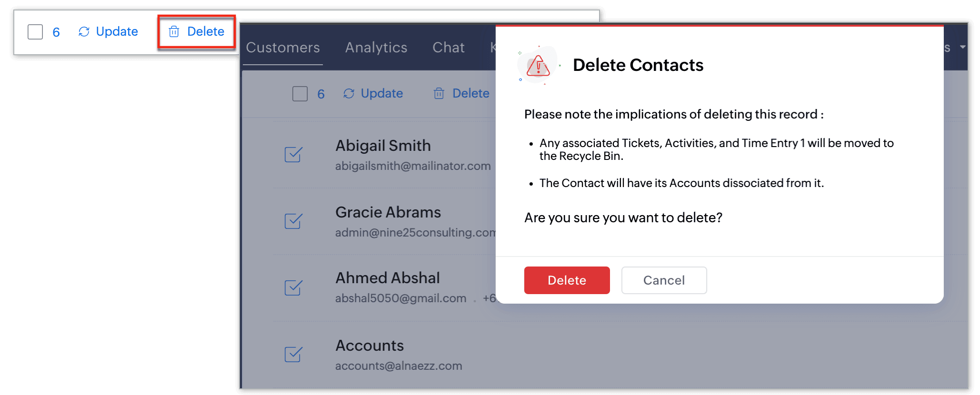
Task: Click the refresh icon beside Update in the callout
Action: pyautogui.click(x=84, y=31)
